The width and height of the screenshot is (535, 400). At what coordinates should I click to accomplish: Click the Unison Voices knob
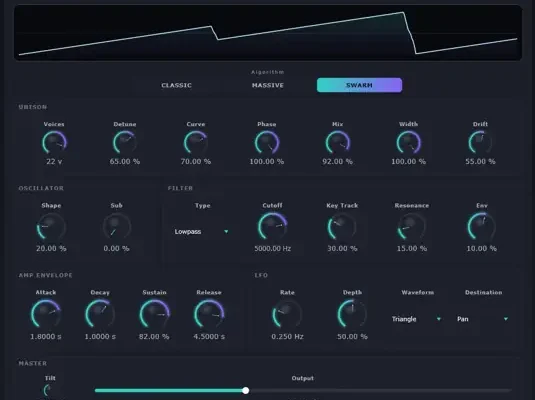[54, 143]
